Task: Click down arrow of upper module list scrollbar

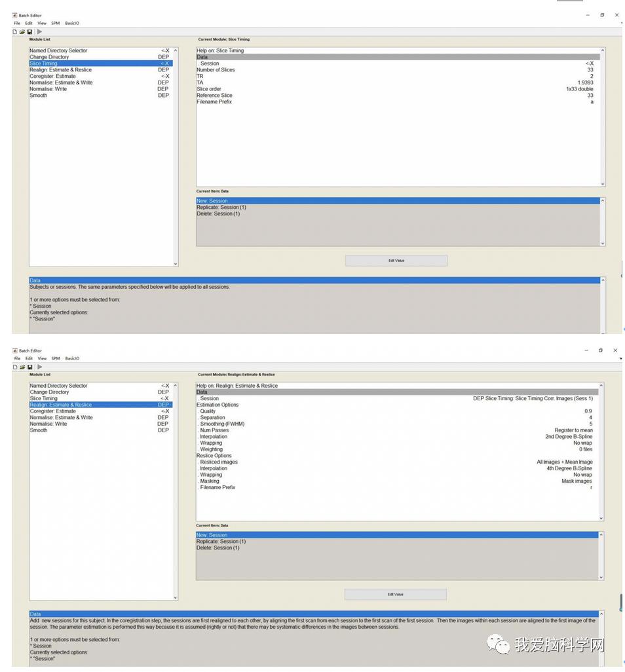Action: [x=176, y=263]
